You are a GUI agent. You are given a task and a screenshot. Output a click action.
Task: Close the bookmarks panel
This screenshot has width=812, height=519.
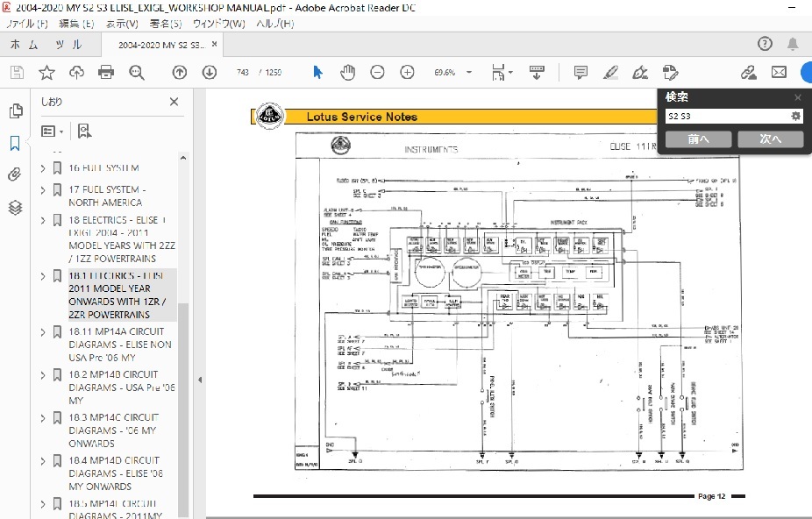pos(174,102)
